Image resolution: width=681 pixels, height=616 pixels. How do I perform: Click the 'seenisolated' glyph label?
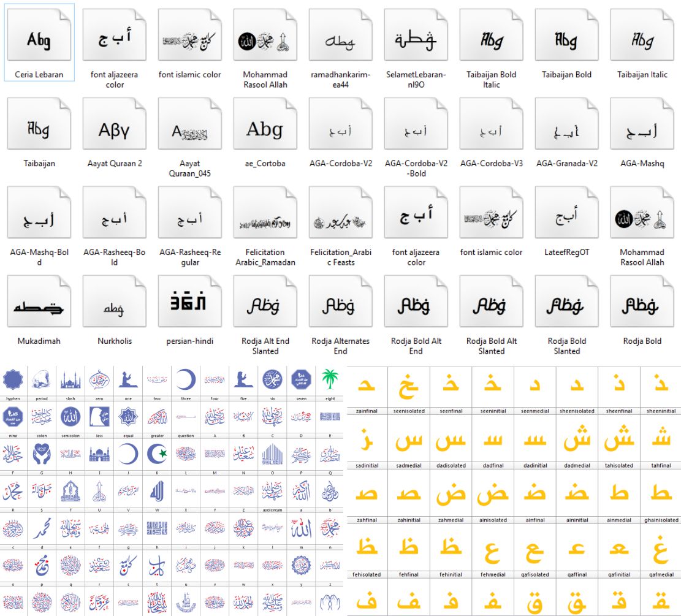point(409,411)
